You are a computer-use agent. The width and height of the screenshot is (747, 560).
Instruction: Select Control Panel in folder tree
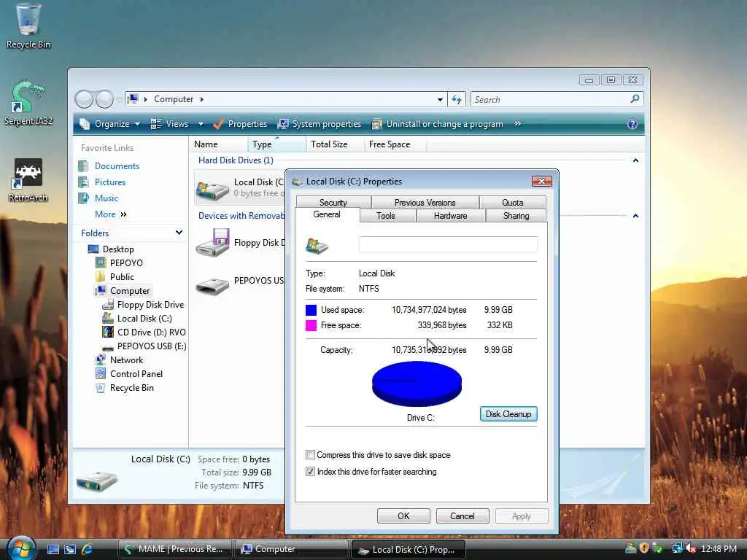[x=136, y=374]
